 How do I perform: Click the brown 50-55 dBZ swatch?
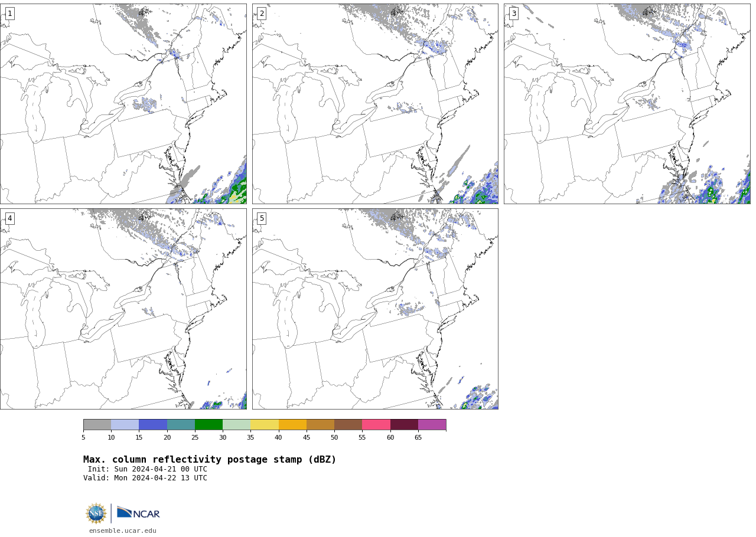(348, 425)
